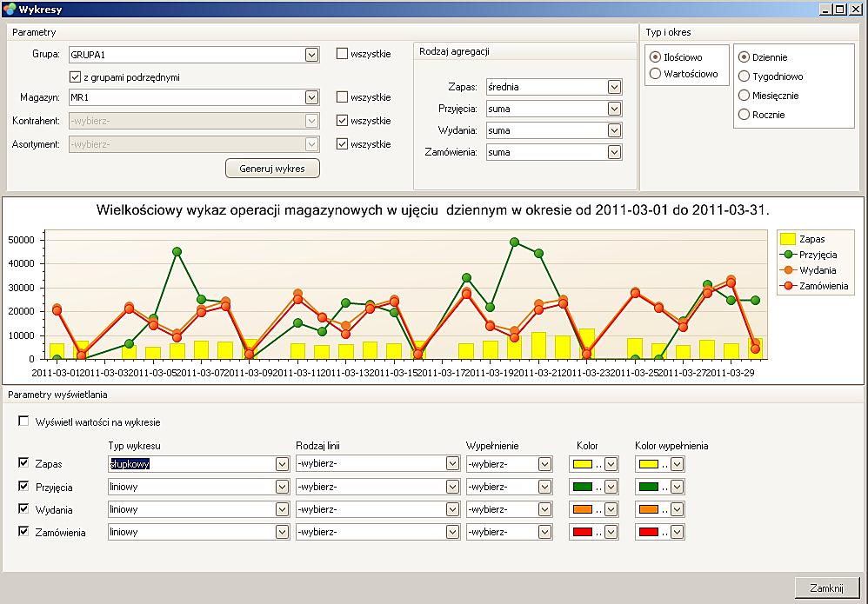Click the highest green Przyjęcia data point near 50000
The height and width of the screenshot is (604, 868).
pyautogui.click(x=514, y=242)
